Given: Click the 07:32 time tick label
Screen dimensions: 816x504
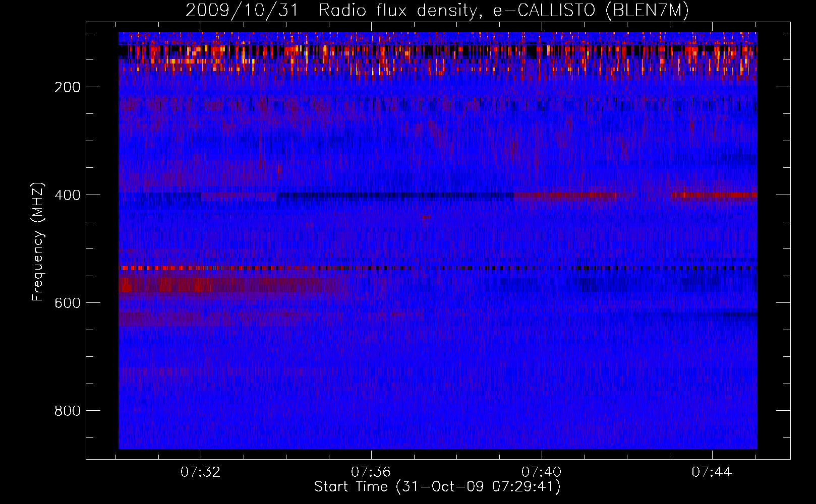Looking at the screenshot, I should coord(201,472).
